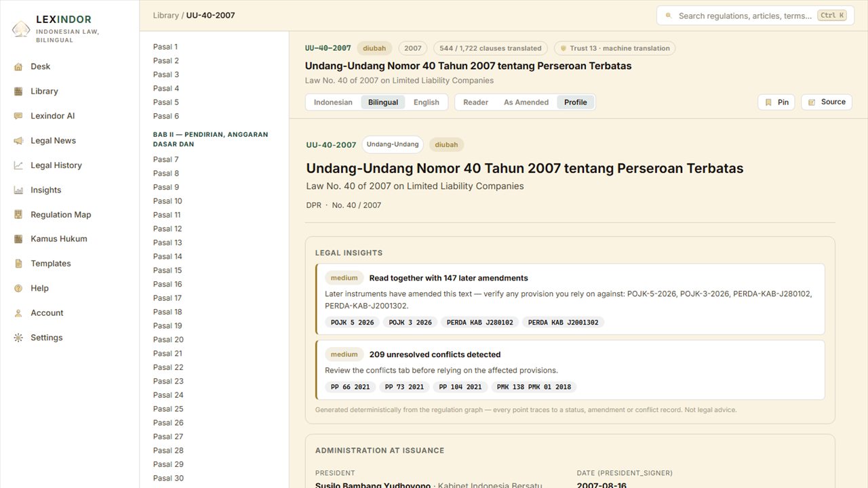
Task: Open Help question mark icon
Action: [x=18, y=289]
